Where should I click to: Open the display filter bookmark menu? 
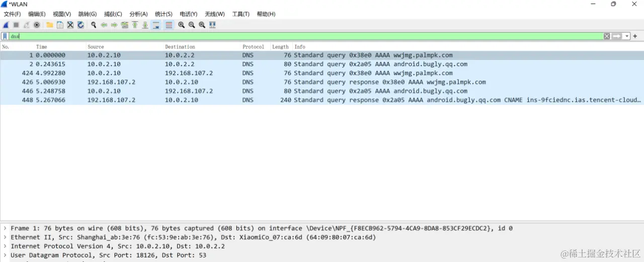[x=5, y=36]
